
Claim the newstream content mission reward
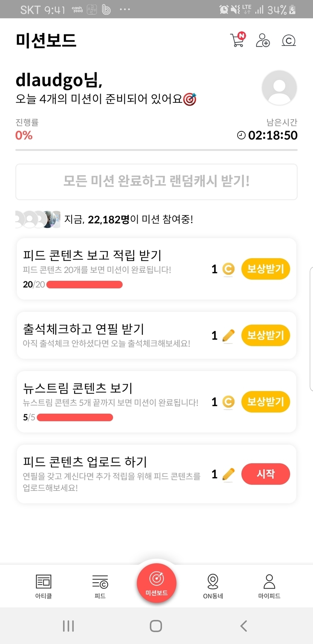pos(265,402)
